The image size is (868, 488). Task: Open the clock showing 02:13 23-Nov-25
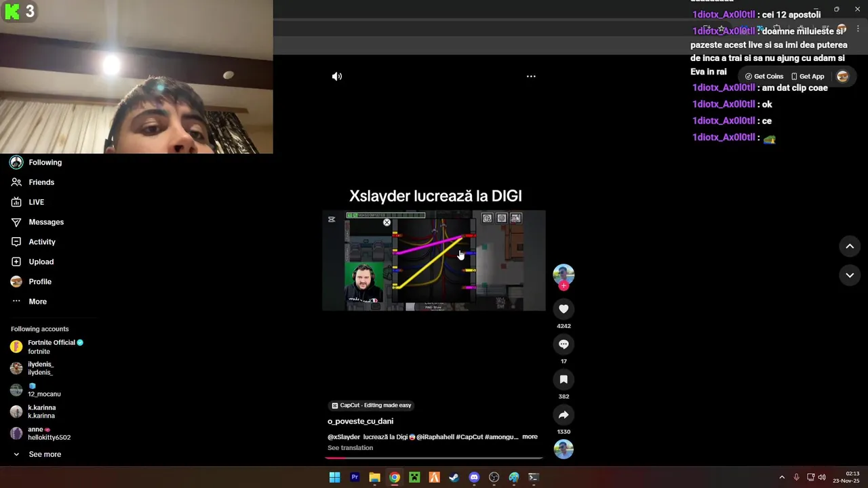pos(846,477)
